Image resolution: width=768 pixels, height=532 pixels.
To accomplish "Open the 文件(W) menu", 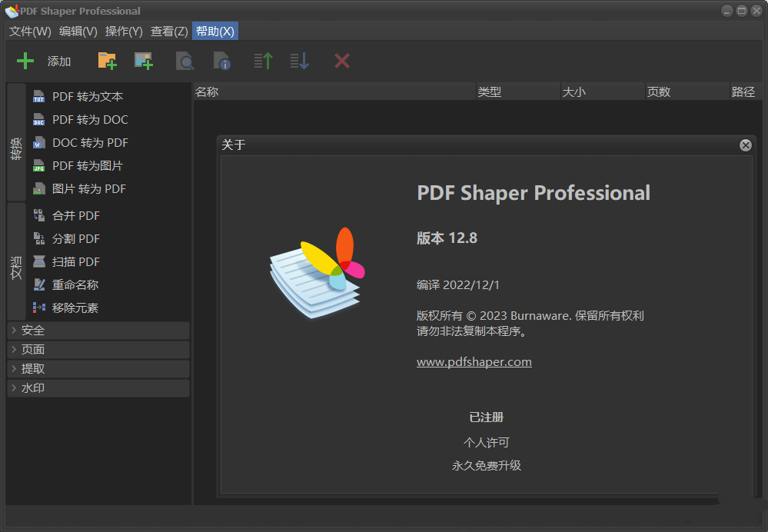I will (x=30, y=32).
